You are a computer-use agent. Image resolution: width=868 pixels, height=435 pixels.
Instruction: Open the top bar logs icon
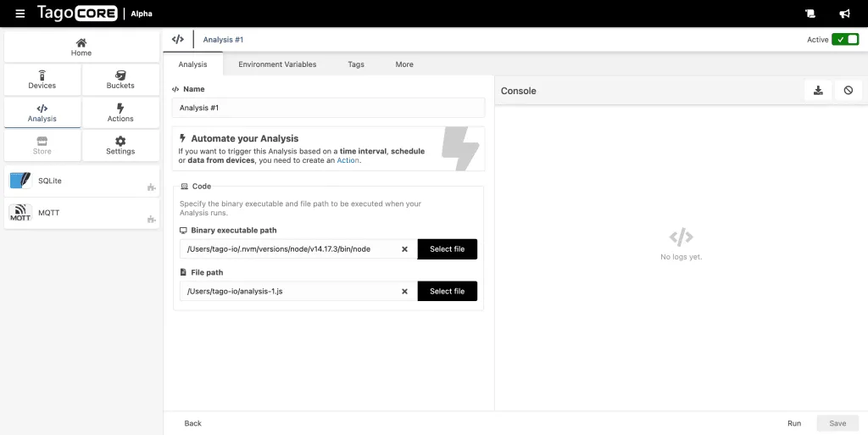coord(810,14)
